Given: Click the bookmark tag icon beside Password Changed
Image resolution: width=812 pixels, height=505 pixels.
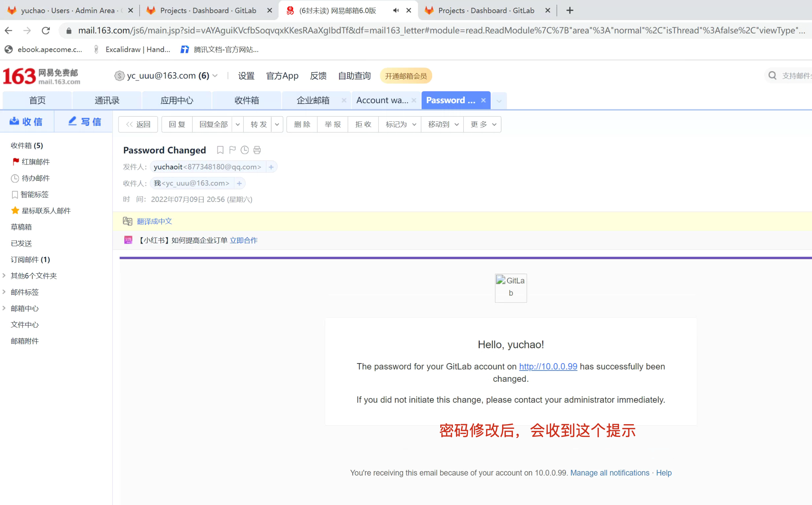Looking at the screenshot, I should [220, 150].
